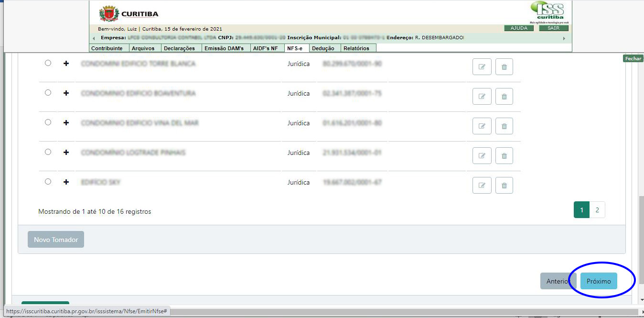This screenshot has width=644, height=318.
Task: Choose Edificio Sky radio button
Action: pyautogui.click(x=48, y=182)
